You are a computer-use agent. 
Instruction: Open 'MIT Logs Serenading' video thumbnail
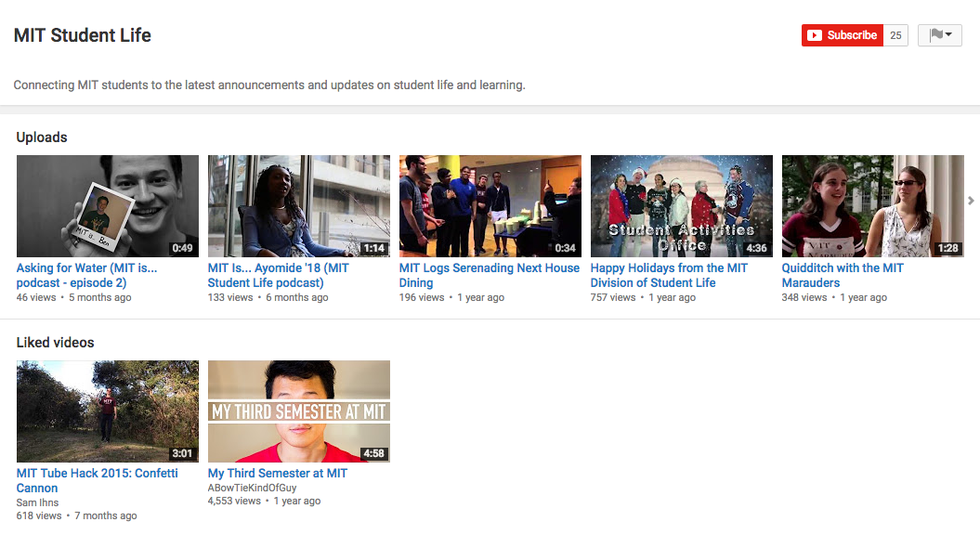[x=490, y=206]
